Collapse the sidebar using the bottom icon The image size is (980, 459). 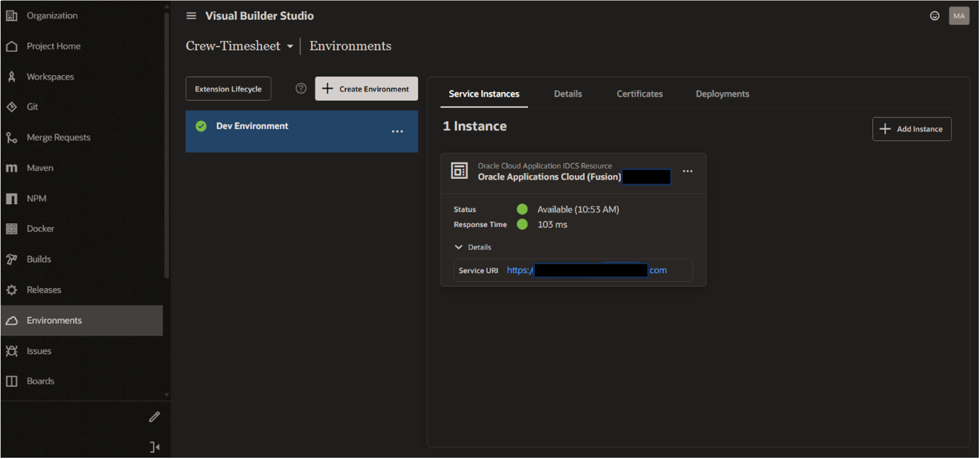point(155,447)
